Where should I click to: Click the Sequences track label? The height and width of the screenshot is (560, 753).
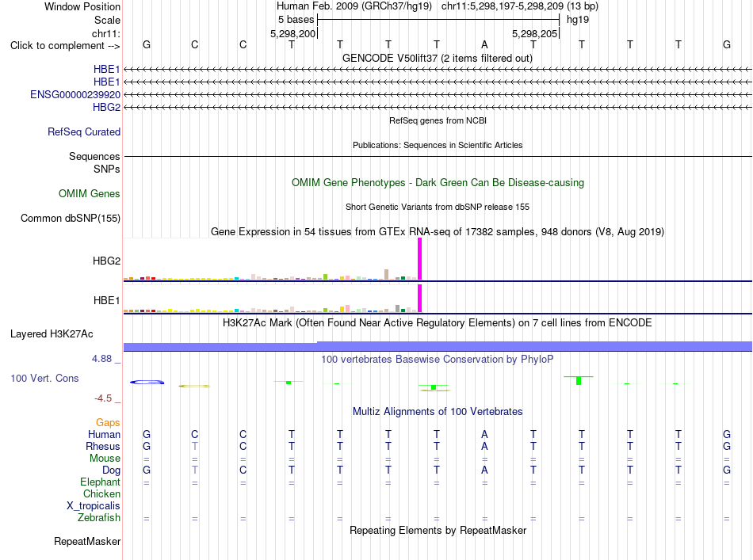click(94, 156)
